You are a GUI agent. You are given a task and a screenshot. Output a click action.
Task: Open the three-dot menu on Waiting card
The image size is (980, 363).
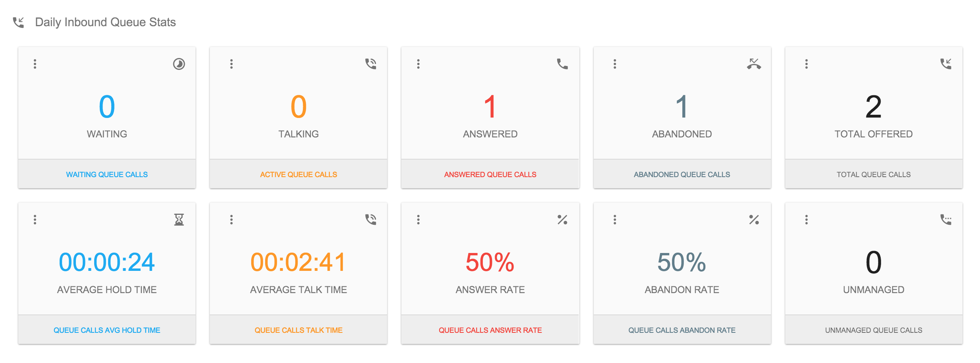click(35, 64)
